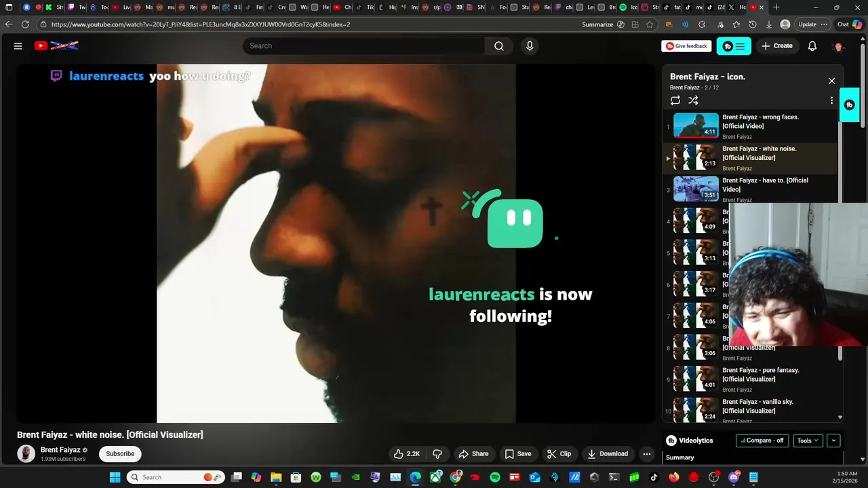Toggle loop playlist
Screen dimensions: 868x488
(675, 100)
